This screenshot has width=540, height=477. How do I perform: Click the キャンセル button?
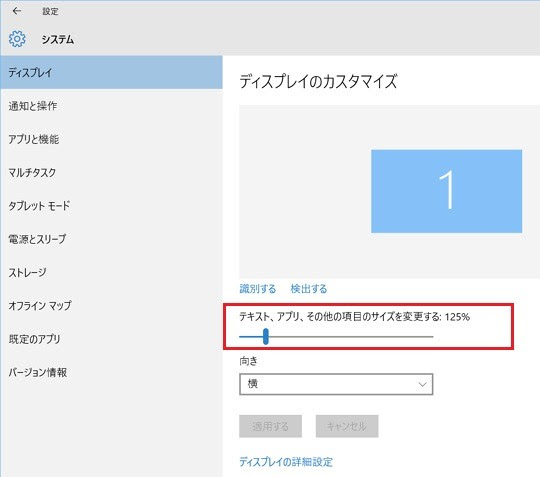click(x=347, y=426)
